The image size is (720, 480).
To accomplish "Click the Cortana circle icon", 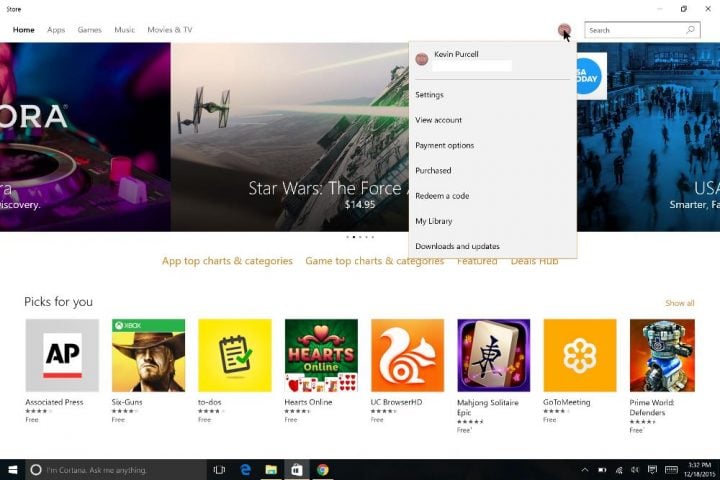I will [x=36, y=469].
